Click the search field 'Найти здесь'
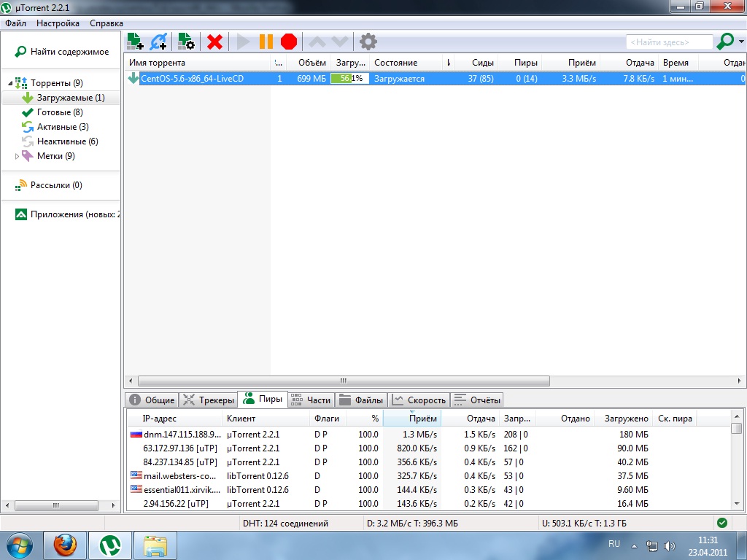The image size is (747, 560). coord(670,42)
